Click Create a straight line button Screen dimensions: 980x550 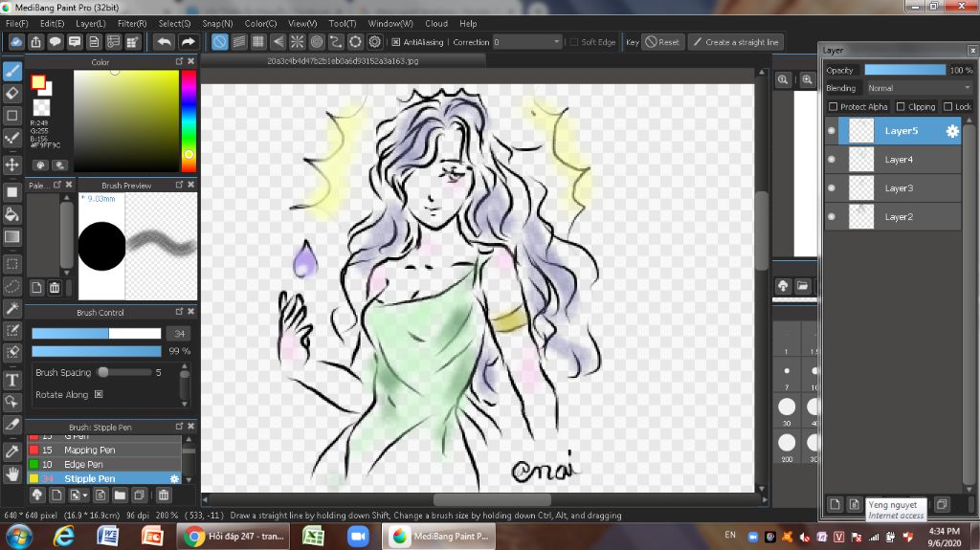point(736,42)
